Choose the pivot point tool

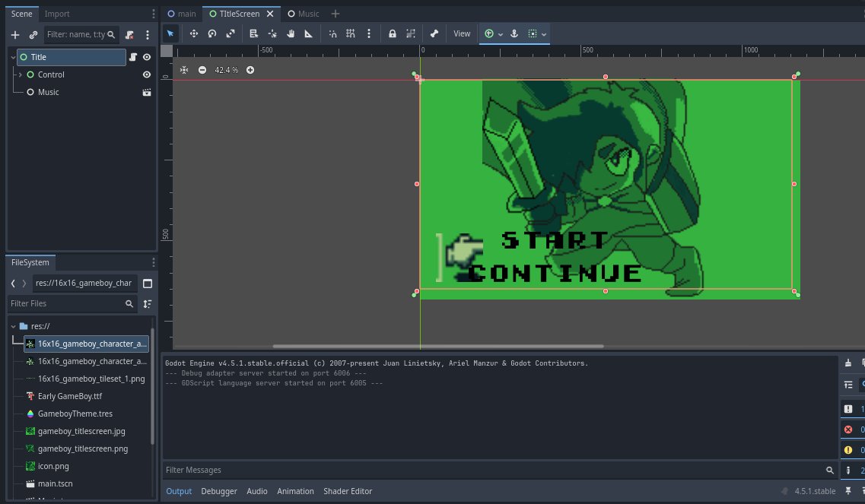272,33
